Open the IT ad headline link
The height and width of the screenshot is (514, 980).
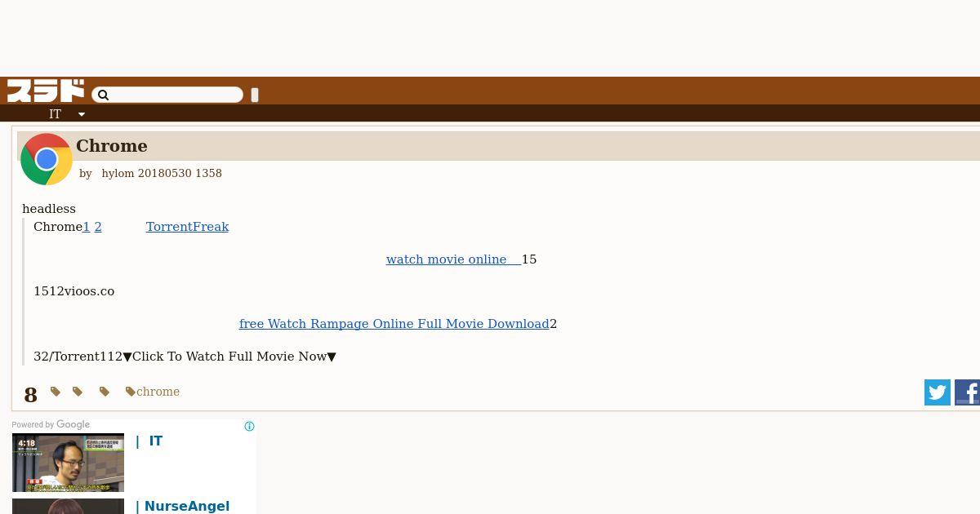pyautogui.click(x=149, y=441)
